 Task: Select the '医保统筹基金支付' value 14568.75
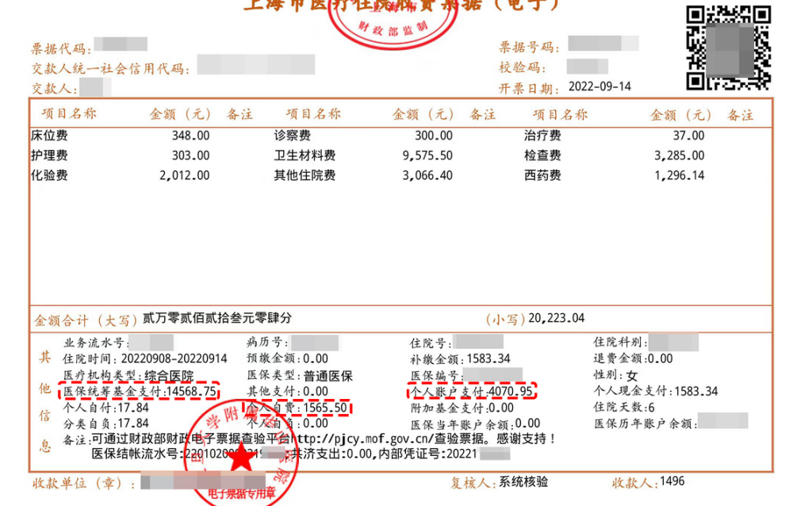(190, 392)
